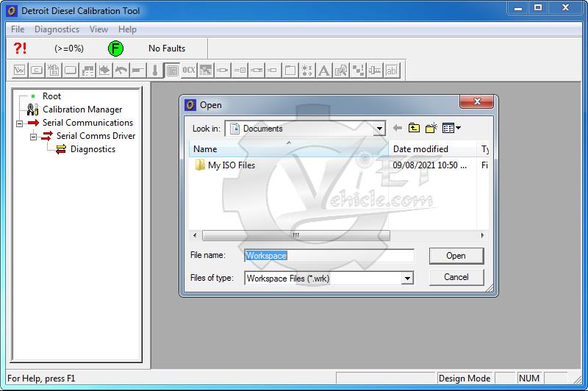Open the File menu

[18, 29]
